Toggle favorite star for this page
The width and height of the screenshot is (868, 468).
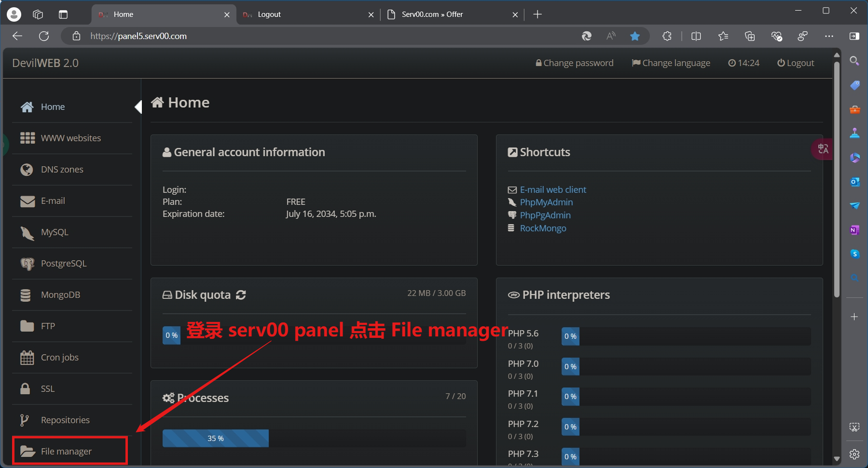(635, 36)
